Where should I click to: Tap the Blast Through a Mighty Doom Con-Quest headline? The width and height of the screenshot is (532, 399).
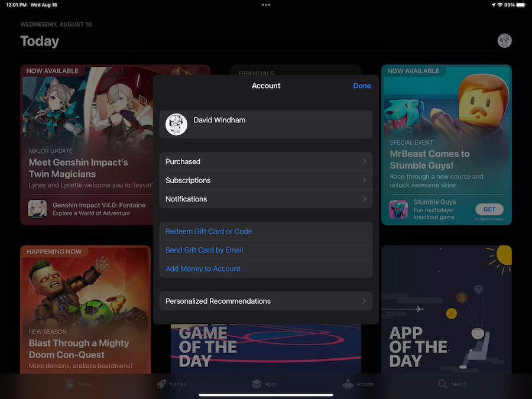click(79, 349)
